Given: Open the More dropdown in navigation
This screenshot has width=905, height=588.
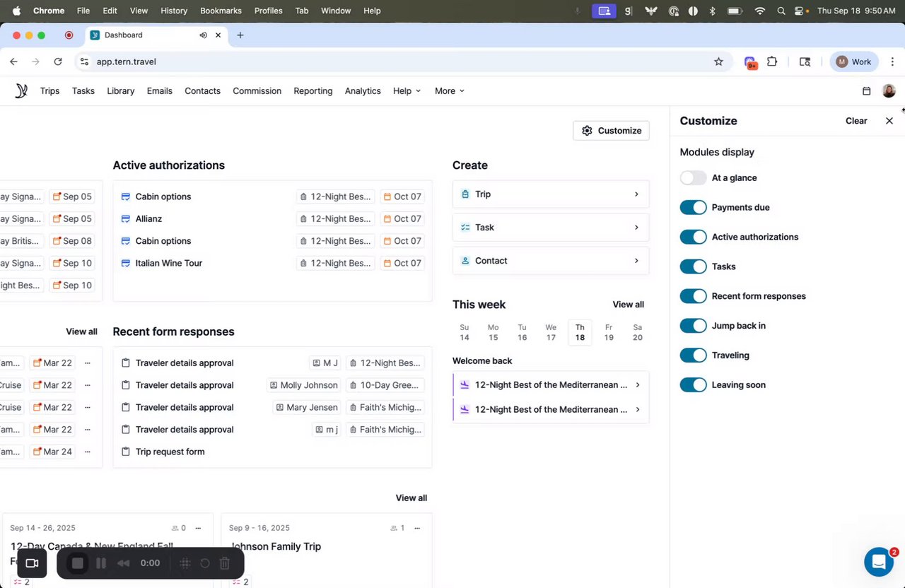Looking at the screenshot, I should (450, 90).
